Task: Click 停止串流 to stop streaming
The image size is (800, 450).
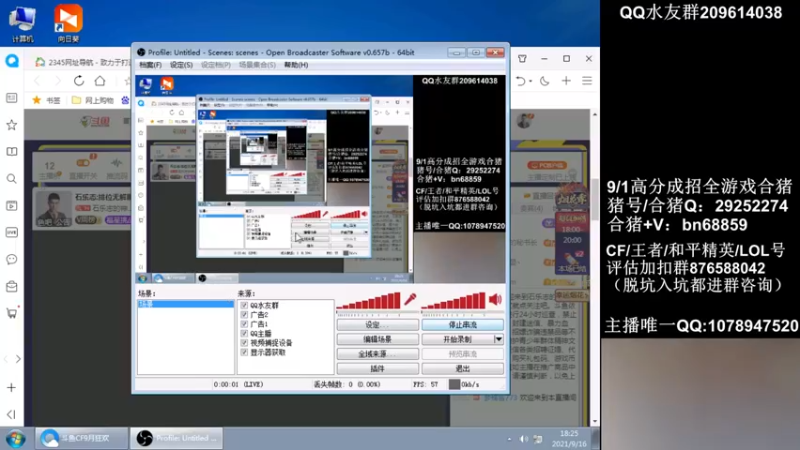Action: point(463,324)
